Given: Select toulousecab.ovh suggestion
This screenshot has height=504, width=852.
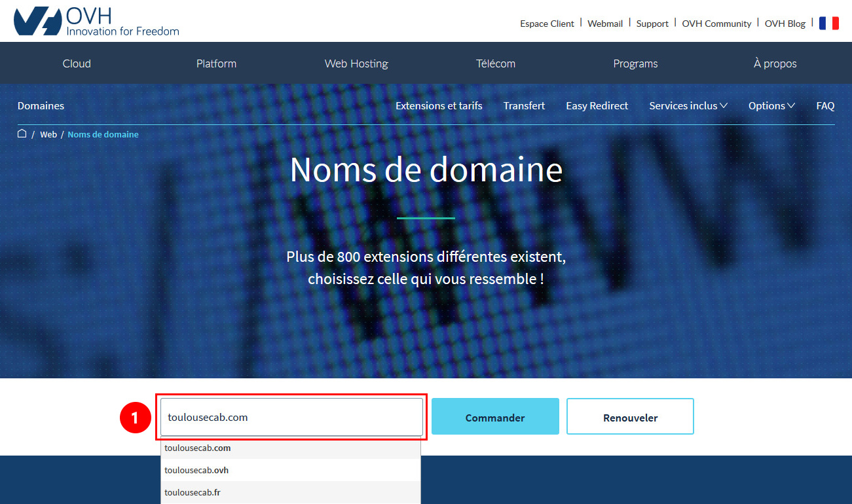Looking at the screenshot, I should [x=291, y=470].
